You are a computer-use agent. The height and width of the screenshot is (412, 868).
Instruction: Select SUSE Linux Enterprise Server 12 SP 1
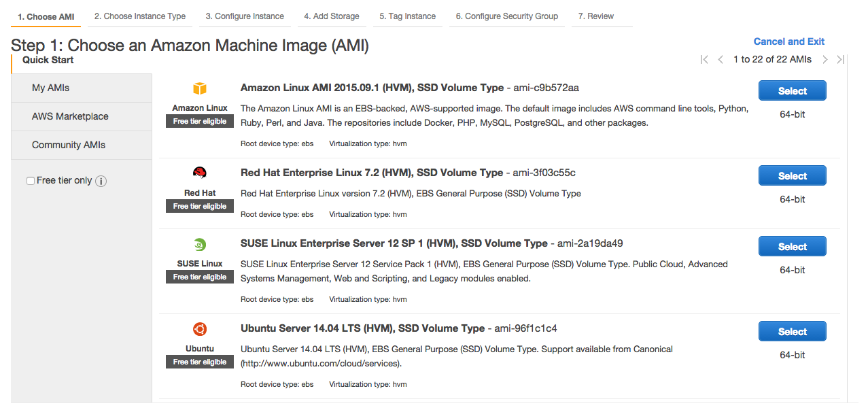(x=793, y=247)
